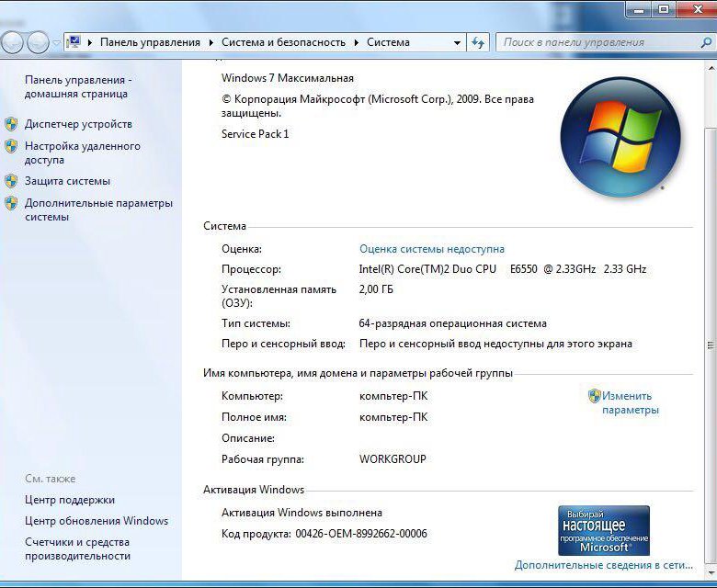Screen dimensions: 717x588
Task: Open recent pages dropdown near navigation arrows
Action: (x=57, y=42)
